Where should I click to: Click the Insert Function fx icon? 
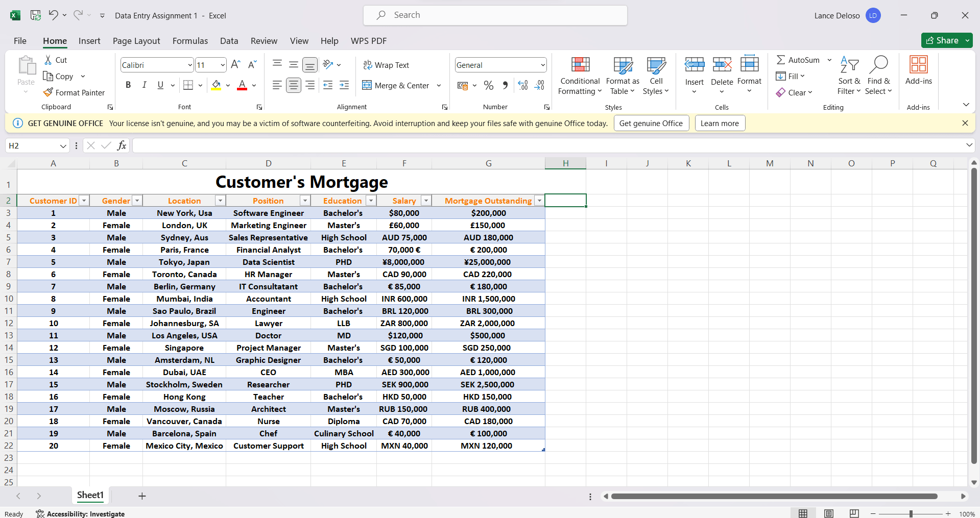coord(122,145)
